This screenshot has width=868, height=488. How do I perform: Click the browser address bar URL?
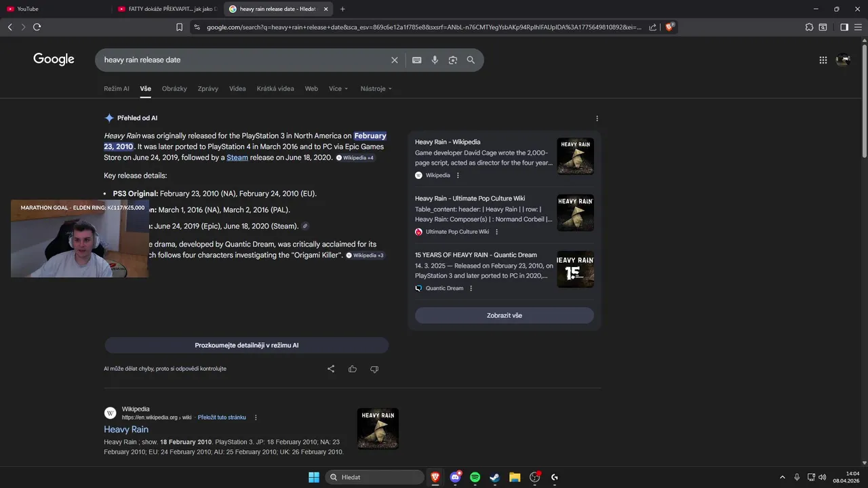[424, 27]
